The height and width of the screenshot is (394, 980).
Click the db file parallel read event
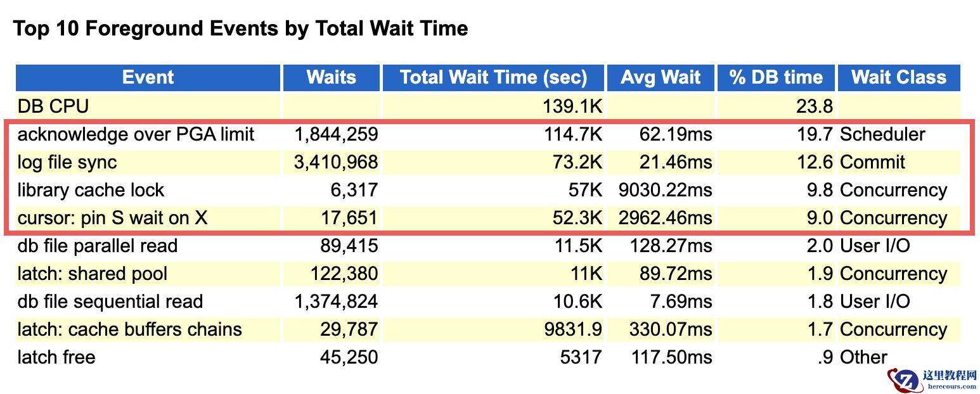[98, 246]
